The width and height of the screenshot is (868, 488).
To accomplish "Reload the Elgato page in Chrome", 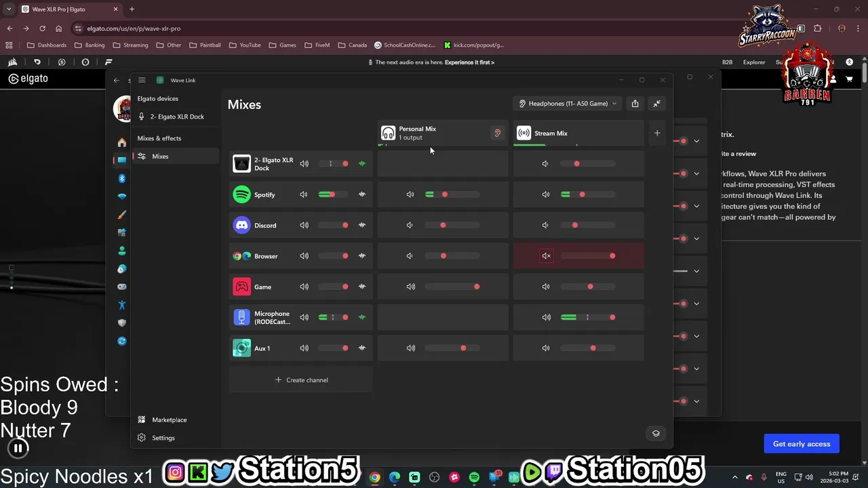I will coord(42,28).
